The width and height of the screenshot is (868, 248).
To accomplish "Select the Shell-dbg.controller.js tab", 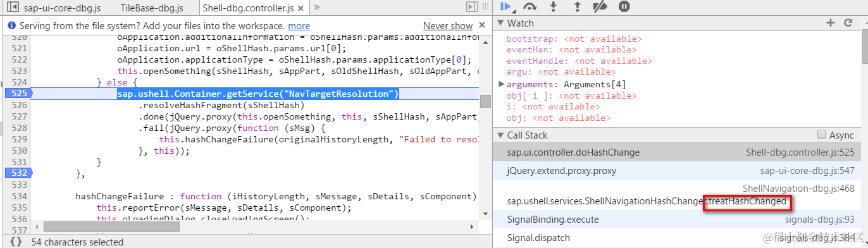I will click(x=248, y=8).
